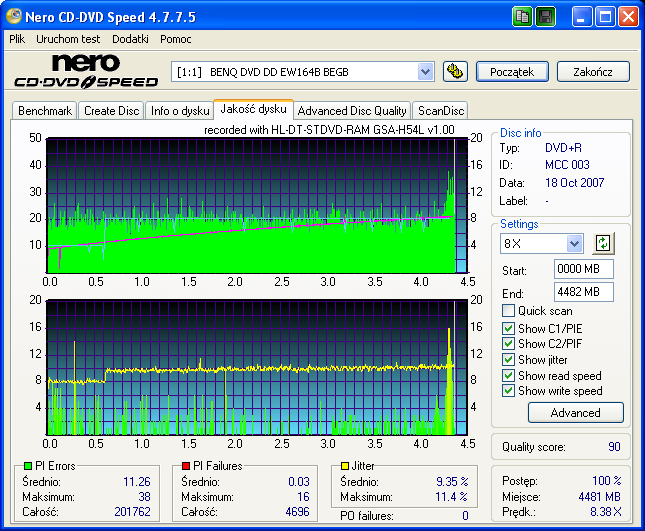Disable Show write speed checkbox
Image resolution: width=645 pixels, height=531 pixels.
509,391
